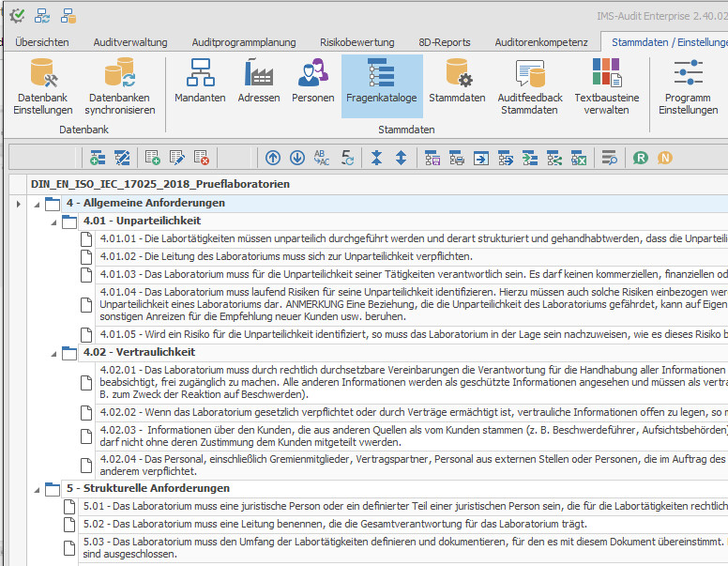Viewport: 728px width, 566px height.
Task: Open Textbausteine verwalten
Action: tap(606, 86)
